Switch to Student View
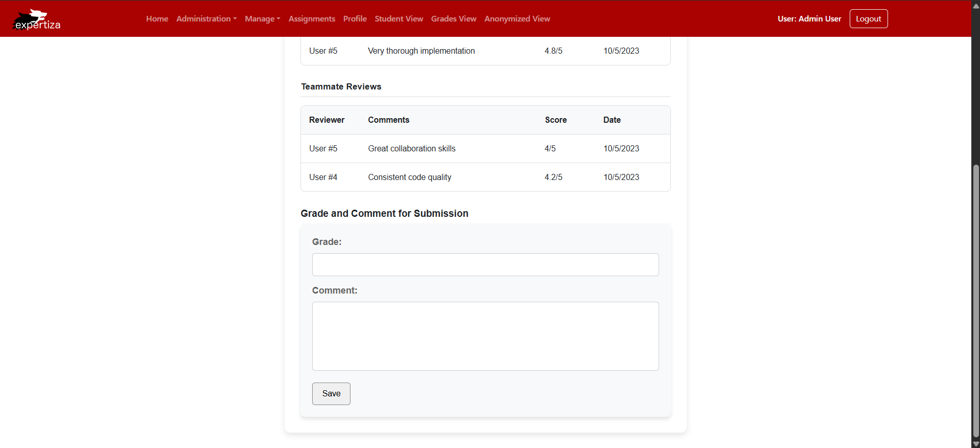 pos(399,19)
